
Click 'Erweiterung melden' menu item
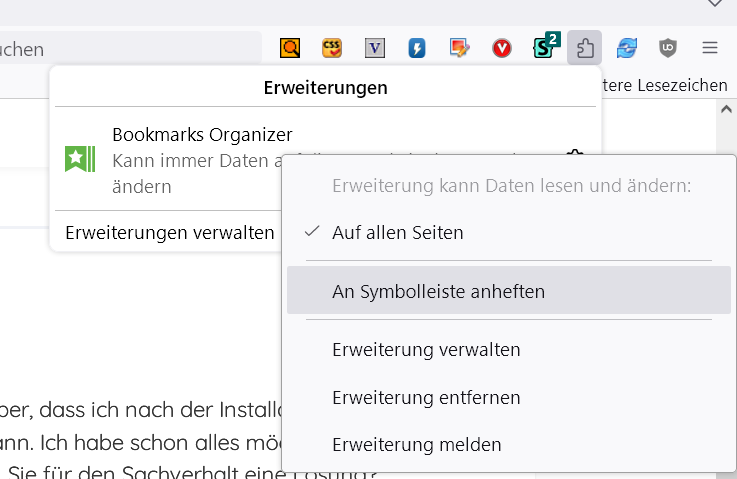pyautogui.click(x=416, y=444)
